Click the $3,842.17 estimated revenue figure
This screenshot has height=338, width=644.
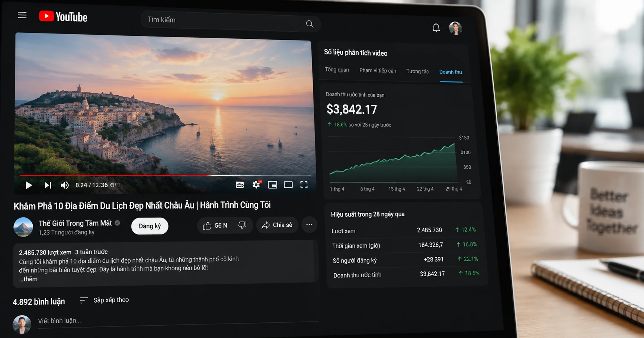pyautogui.click(x=352, y=109)
